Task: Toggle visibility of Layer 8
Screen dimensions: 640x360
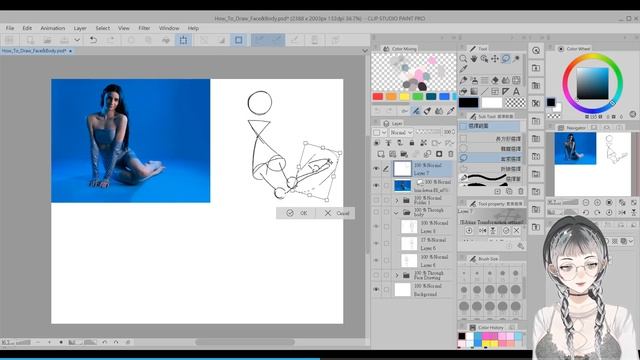Action: pyautogui.click(x=376, y=227)
